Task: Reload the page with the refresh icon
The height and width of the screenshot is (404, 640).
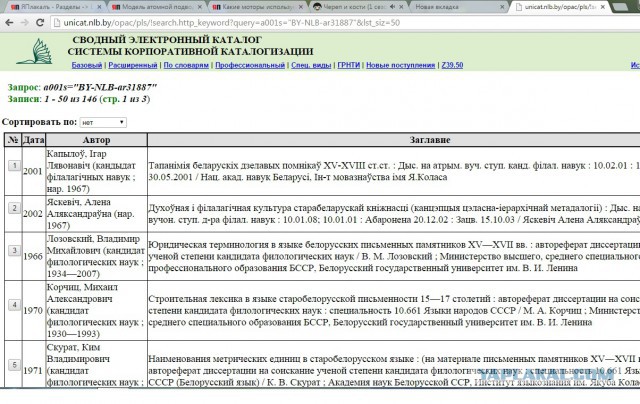Action: (x=40, y=23)
